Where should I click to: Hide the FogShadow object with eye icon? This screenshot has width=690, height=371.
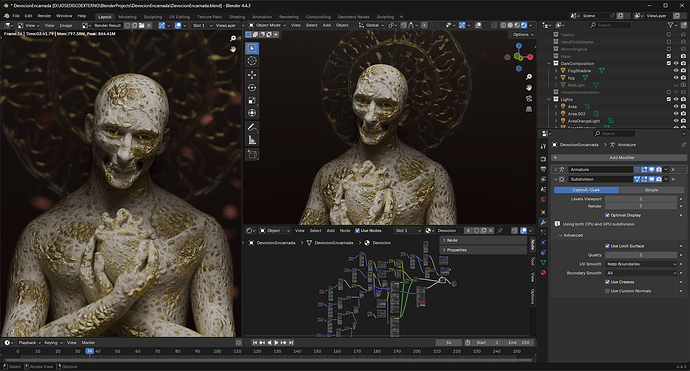click(x=676, y=70)
